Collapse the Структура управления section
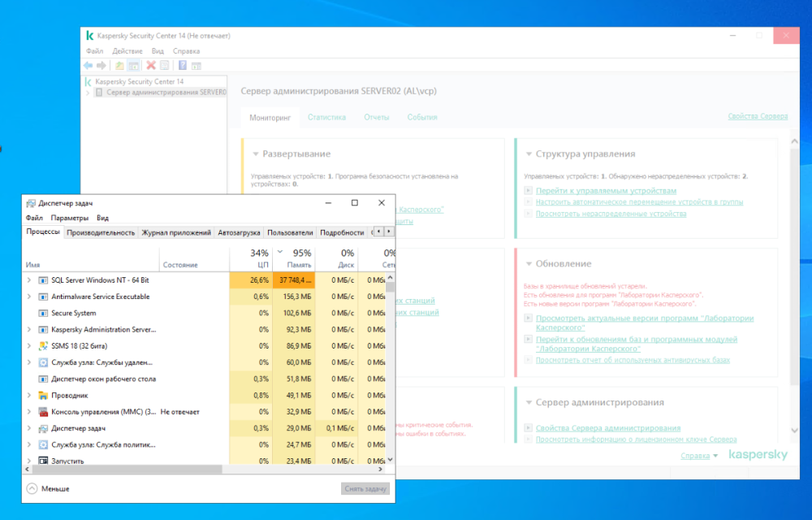The width and height of the screenshot is (812, 520). coord(529,154)
